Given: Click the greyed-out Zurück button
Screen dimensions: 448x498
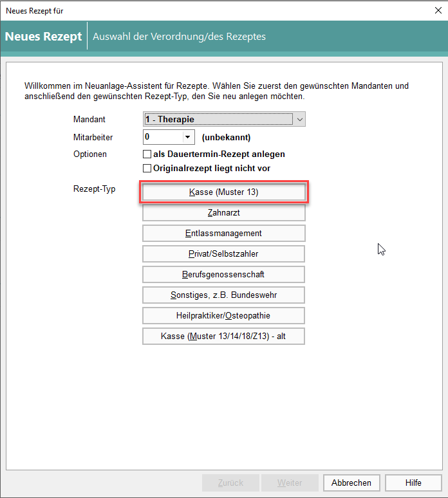Looking at the screenshot, I should (230, 483).
